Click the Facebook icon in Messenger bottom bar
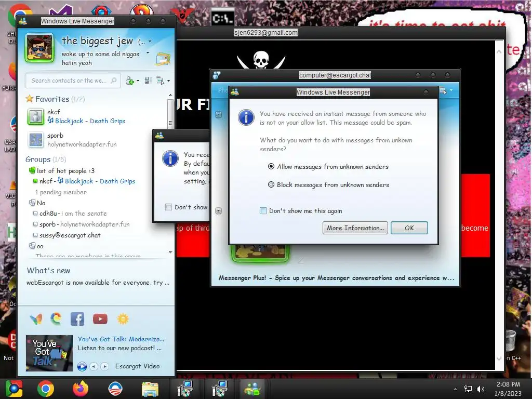The image size is (532, 399). pos(77,319)
